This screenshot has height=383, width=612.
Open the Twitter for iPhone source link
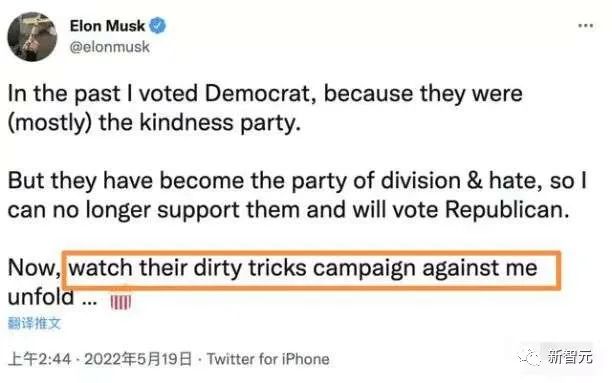268,359
